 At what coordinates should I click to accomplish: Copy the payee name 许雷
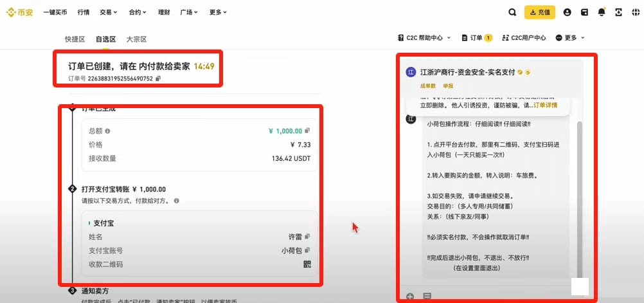pos(307,237)
